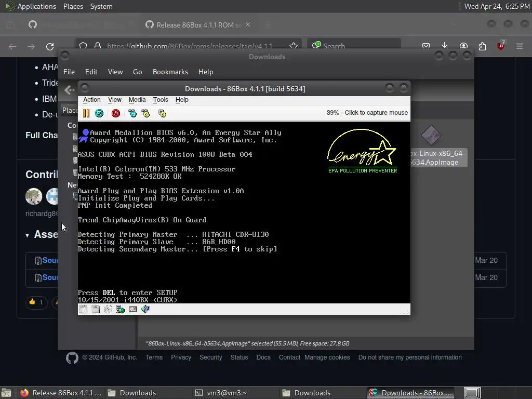Image resolution: width=532 pixels, height=399 pixels.
Task: Click the URL lock icon
Action: (x=98, y=46)
